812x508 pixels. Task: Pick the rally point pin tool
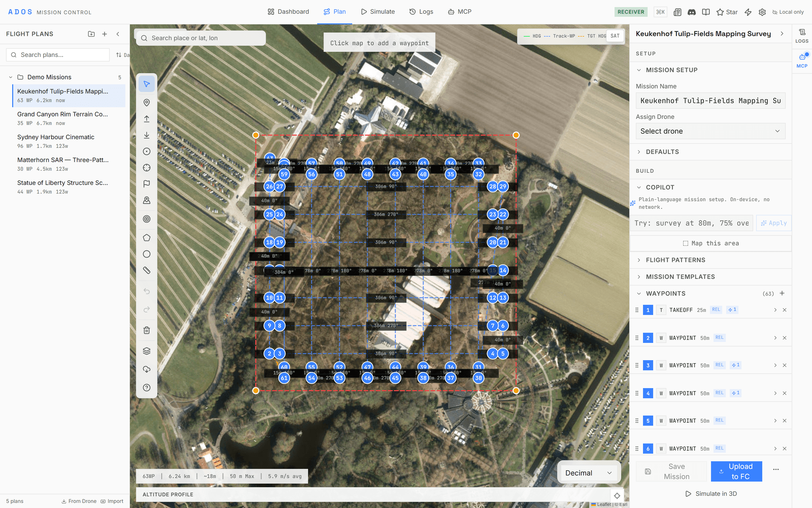coord(147,200)
